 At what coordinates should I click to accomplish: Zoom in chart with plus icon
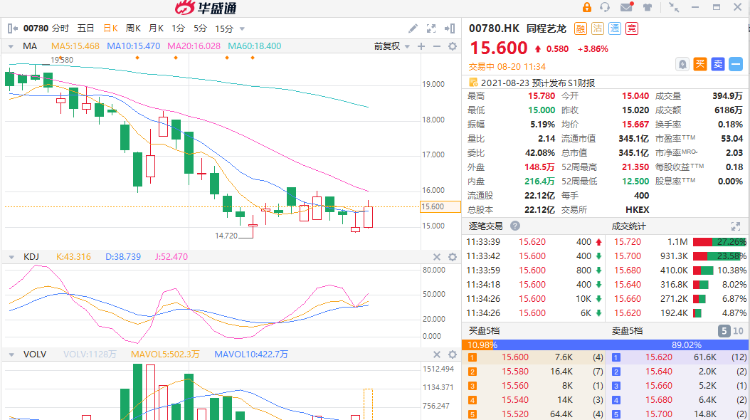point(421,46)
